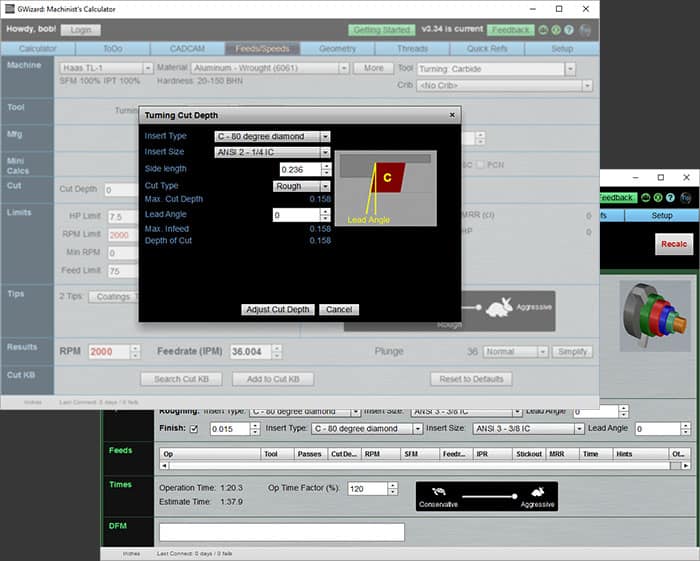Open the Finish row Insert Size dropdown
The image size is (700, 561).
point(579,428)
